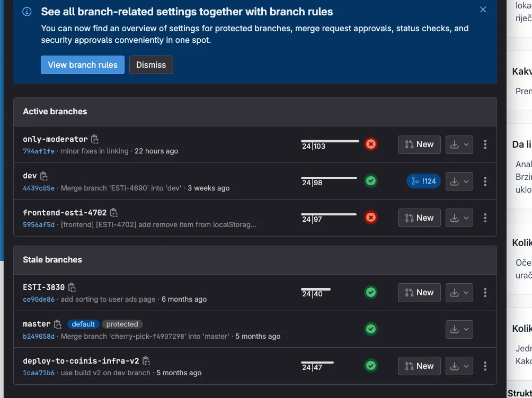Open passed pipeline status for dev
Image resolution: width=532 pixels, height=398 pixels.
[x=371, y=181]
